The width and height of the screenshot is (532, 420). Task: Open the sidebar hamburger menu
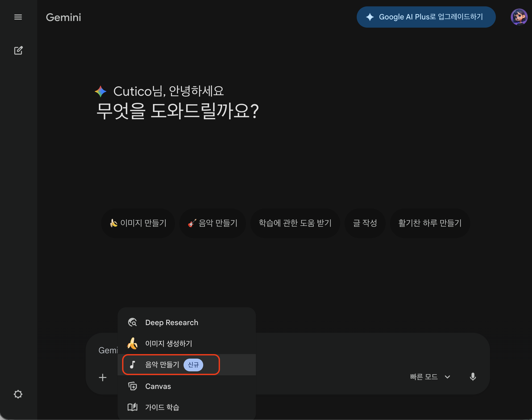[18, 17]
